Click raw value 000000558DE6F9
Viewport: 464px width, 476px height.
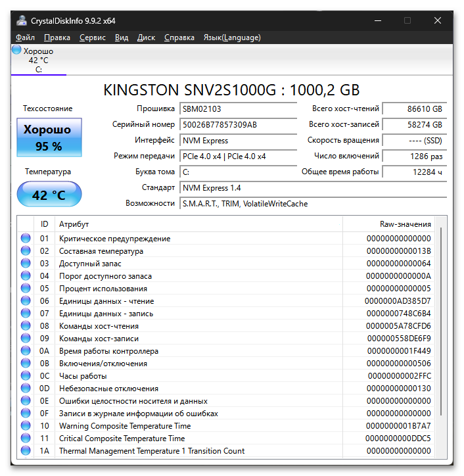point(399,338)
